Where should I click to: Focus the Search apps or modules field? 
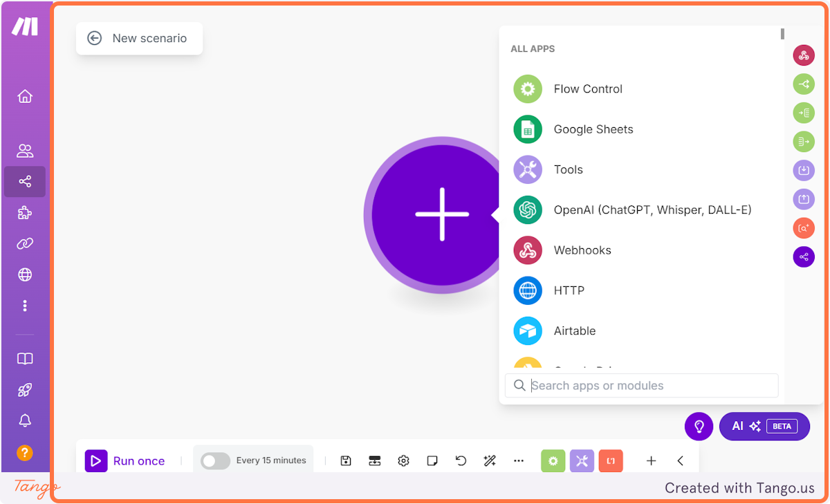642,386
